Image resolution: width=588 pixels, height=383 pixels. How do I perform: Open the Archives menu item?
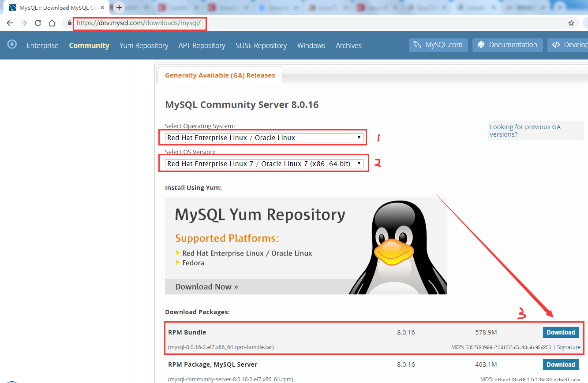(348, 45)
